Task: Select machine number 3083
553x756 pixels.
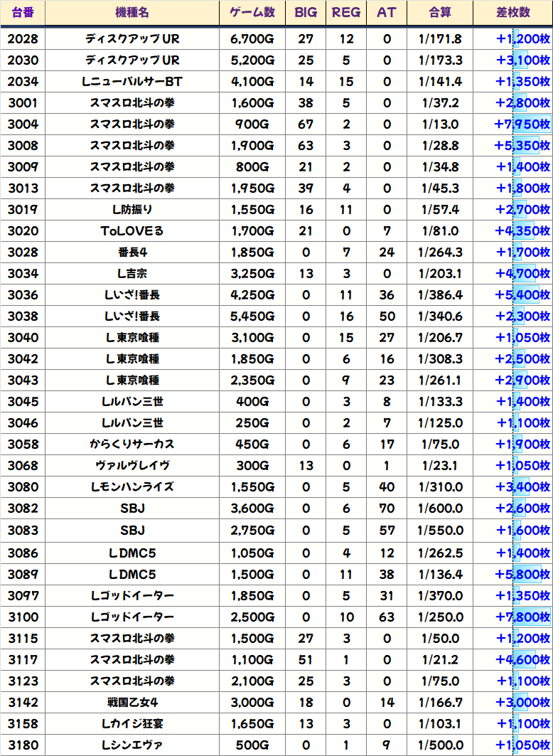Action: pos(23,531)
